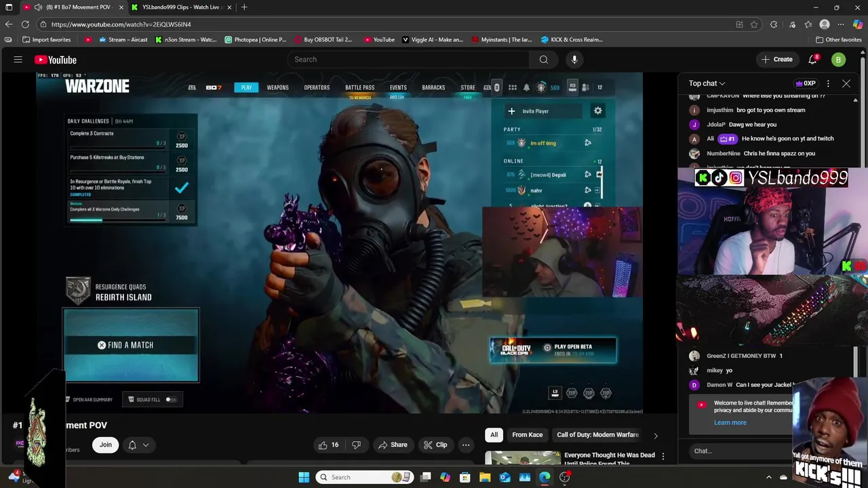Add page to favorites star icon
Image resolution: width=868 pixels, height=488 pixels.
[x=754, y=24]
